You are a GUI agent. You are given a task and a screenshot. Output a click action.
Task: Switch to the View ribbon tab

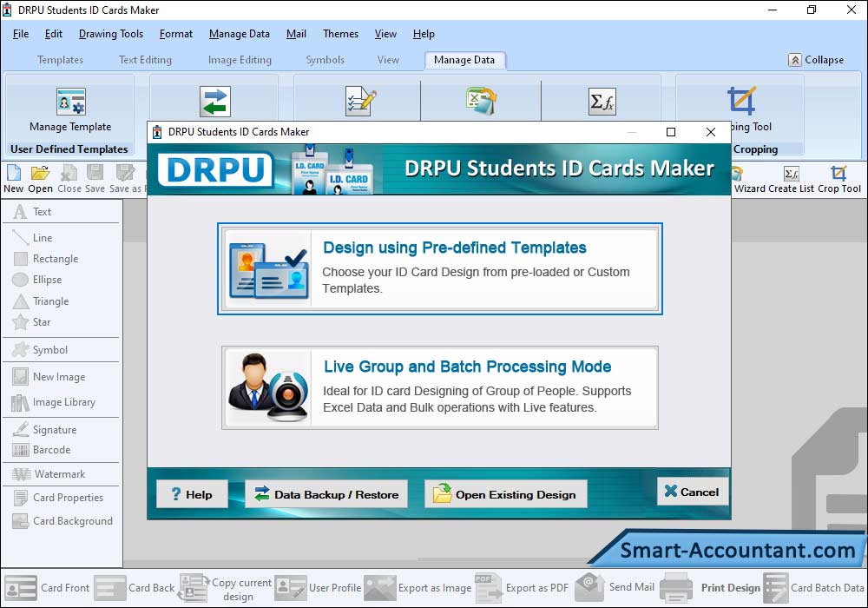click(388, 60)
